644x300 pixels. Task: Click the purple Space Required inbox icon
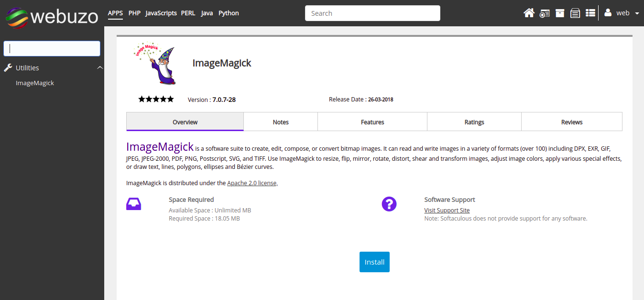pos(133,204)
